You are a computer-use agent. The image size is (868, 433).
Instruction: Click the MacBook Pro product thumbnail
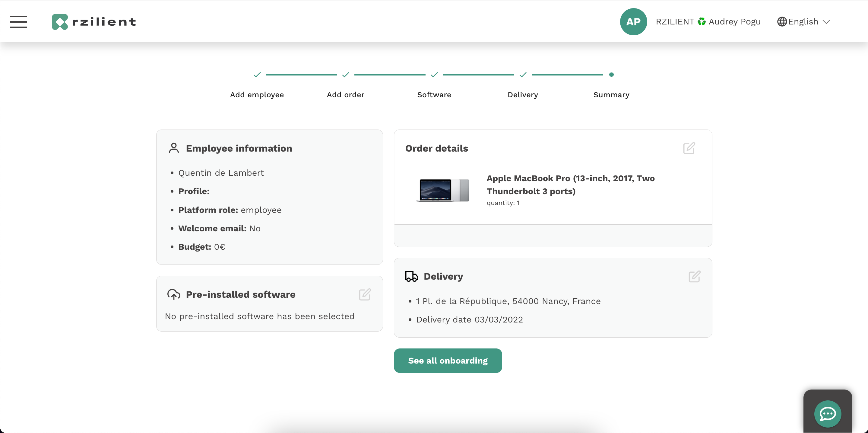(443, 190)
